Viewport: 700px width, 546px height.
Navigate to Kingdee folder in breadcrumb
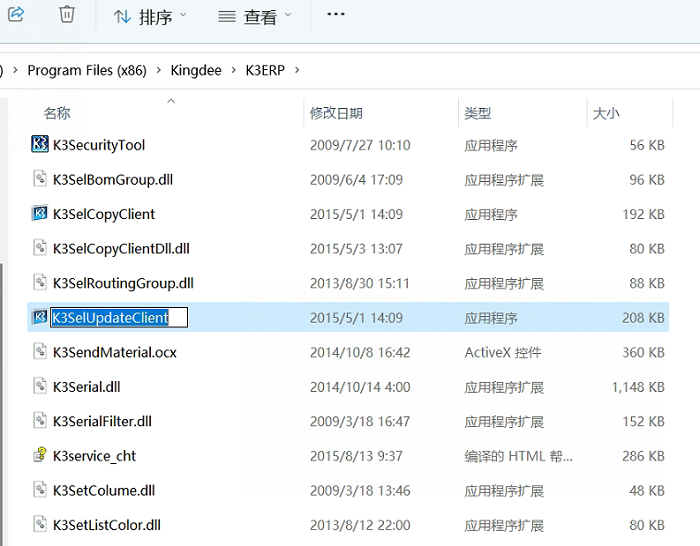click(x=195, y=71)
